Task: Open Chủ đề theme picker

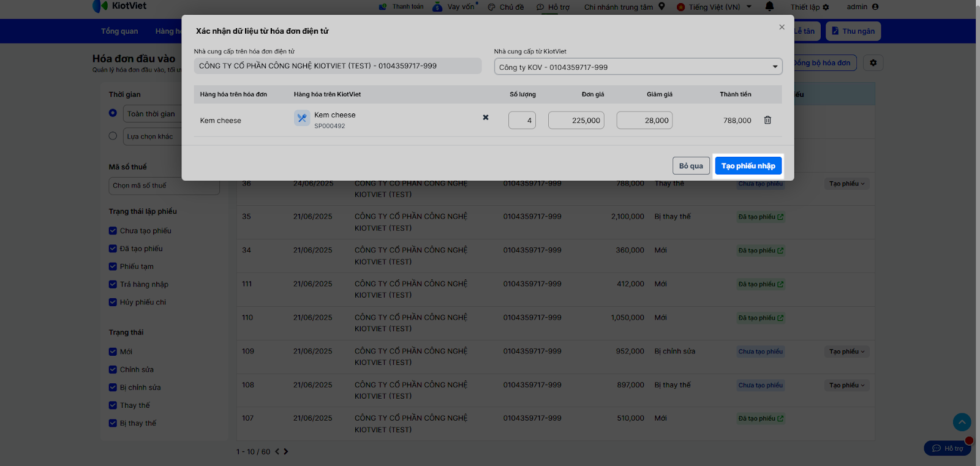Action: [x=506, y=7]
